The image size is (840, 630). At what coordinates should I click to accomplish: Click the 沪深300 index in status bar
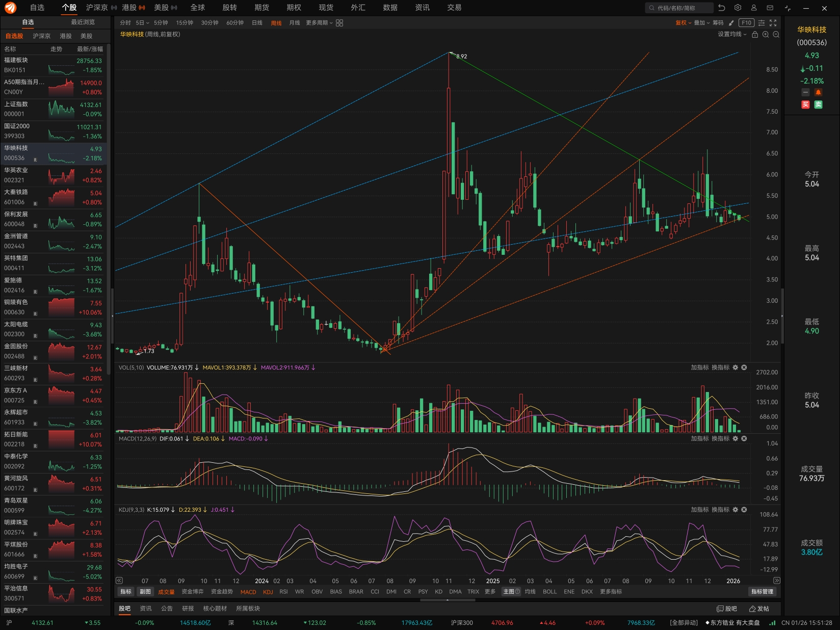click(x=462, y=623)
